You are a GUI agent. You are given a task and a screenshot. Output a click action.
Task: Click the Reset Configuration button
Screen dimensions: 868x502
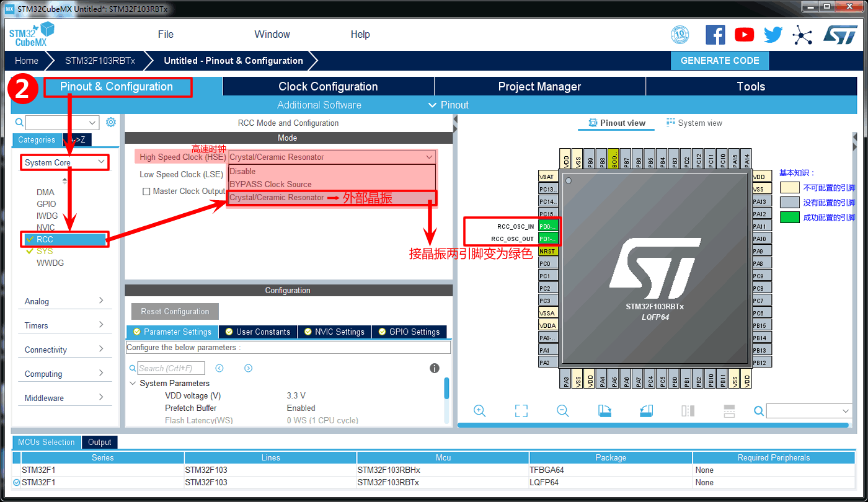(175, 311)
